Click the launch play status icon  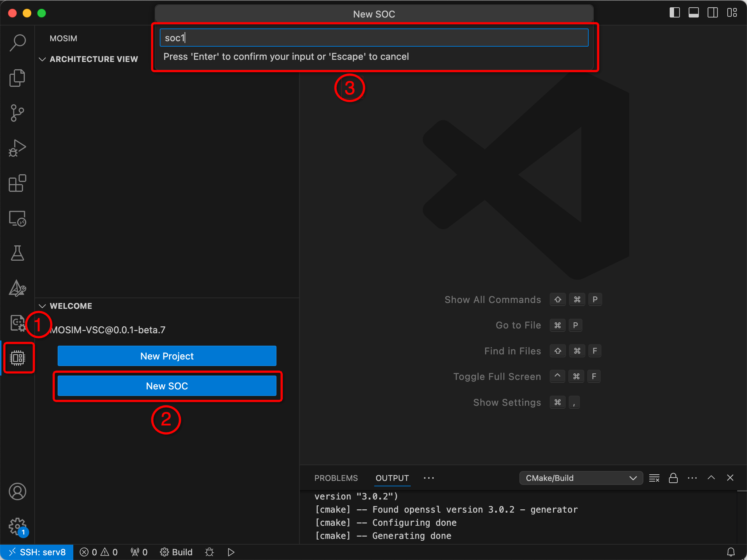click(231, 552)
